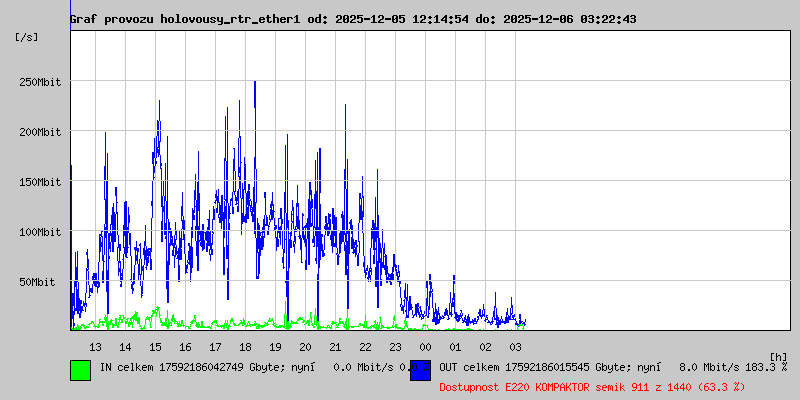Image resolution: width=800 pixels, height=400 pixels.
Task: Select the 50Mbit y-axis label
Action: (40, 282)
